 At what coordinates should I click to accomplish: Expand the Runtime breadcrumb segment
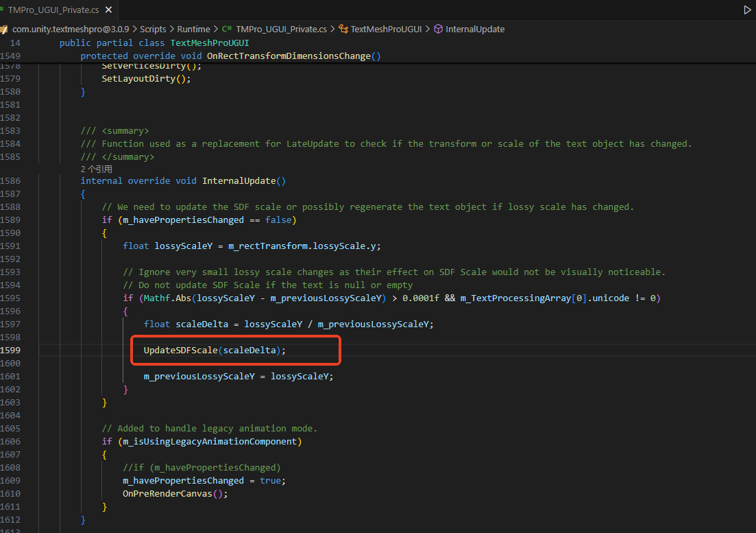(x=193, y=29)
